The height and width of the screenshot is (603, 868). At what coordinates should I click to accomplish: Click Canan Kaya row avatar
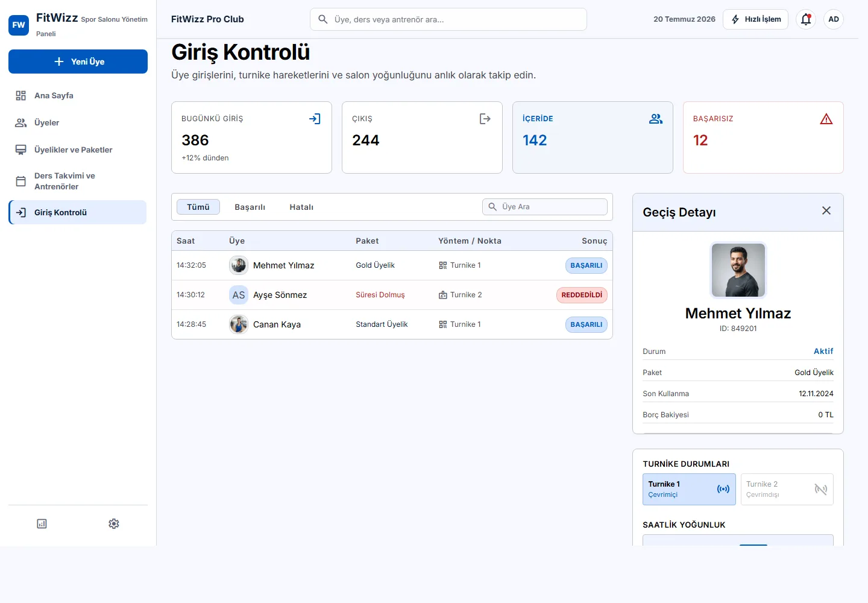239,324
